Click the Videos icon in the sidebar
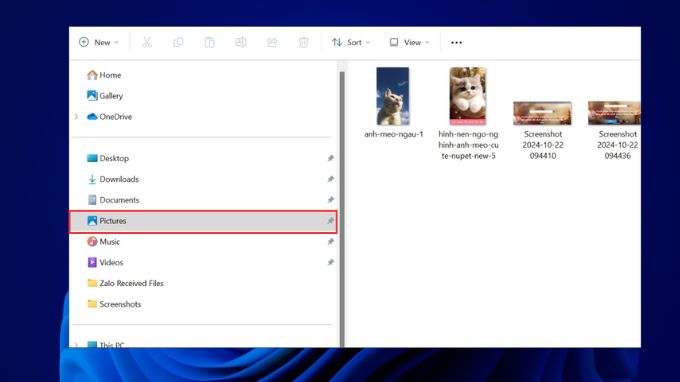 (x=92, y=262)
